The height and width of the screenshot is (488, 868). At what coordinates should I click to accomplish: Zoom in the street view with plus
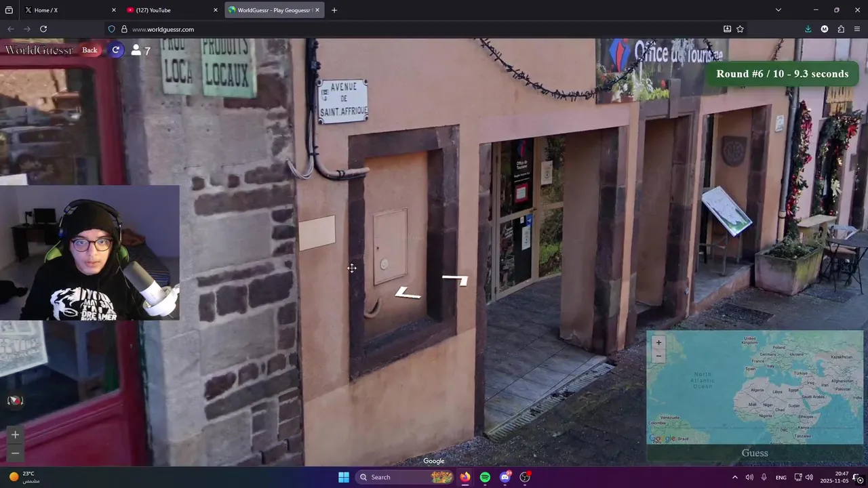[15, 435]
